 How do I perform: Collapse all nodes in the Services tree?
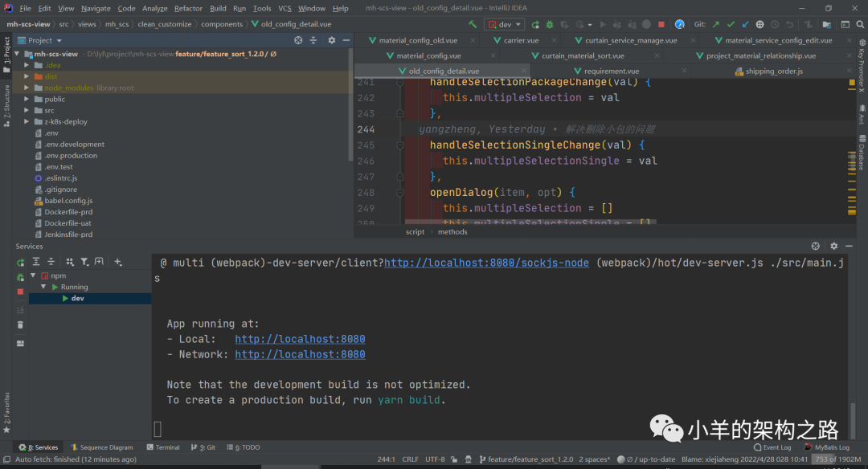pos(51,262)
